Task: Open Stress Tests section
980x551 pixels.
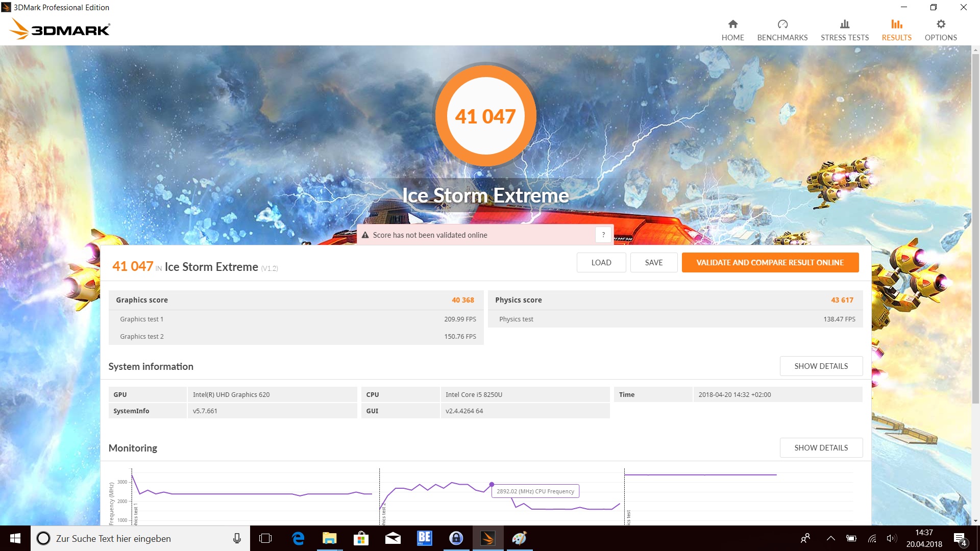Action: click(x=844, y=31)
